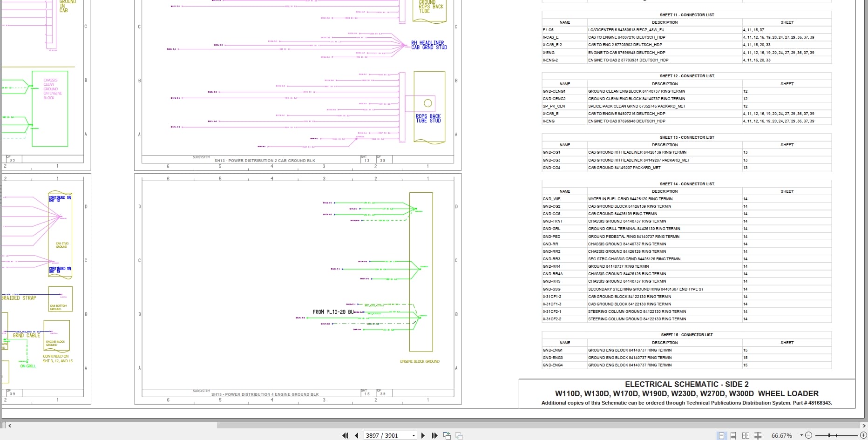Click X-31CF2-2 connector name
This screenshot has height=440, width=868.
pos(552,319)
